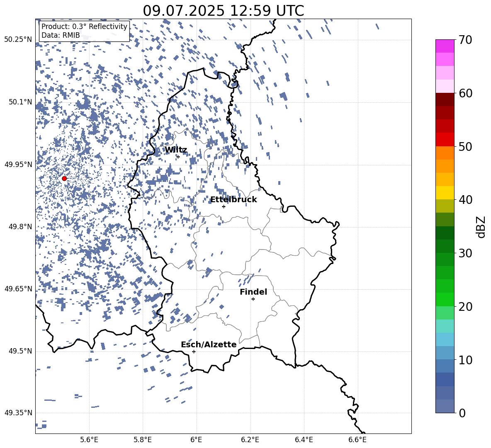The image size is (491, 448).
Task: Click the yellow swatch above 40 dBZ
Action: pos(445,193)
